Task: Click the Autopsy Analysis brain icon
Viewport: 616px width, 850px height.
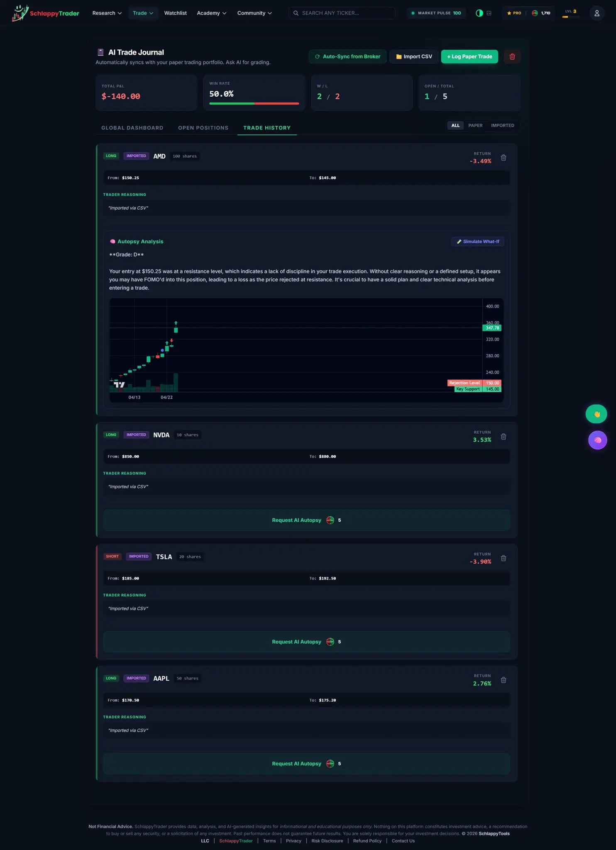Action: click(112, 242)
